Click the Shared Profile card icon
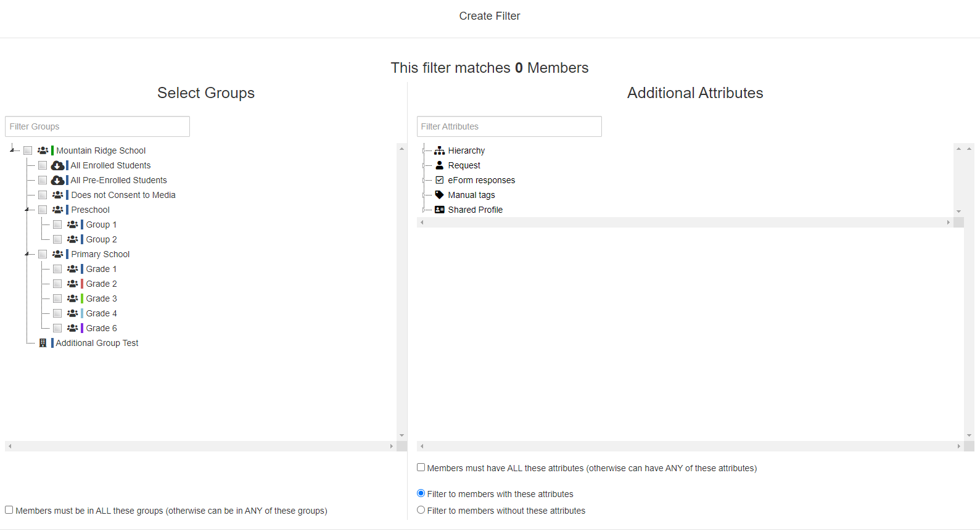 pyautogui.click(x=439, y=210)
